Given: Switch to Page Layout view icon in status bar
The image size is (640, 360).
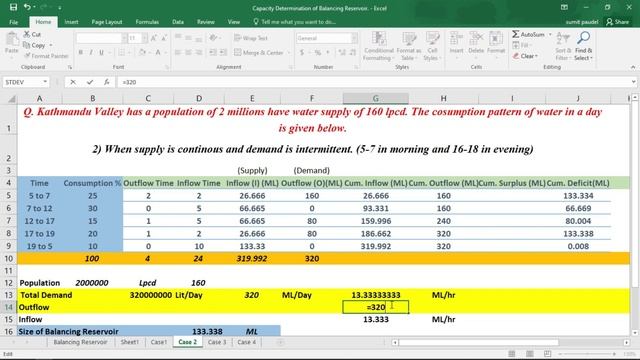Looking at the screenshot, I should coord(529,353).
